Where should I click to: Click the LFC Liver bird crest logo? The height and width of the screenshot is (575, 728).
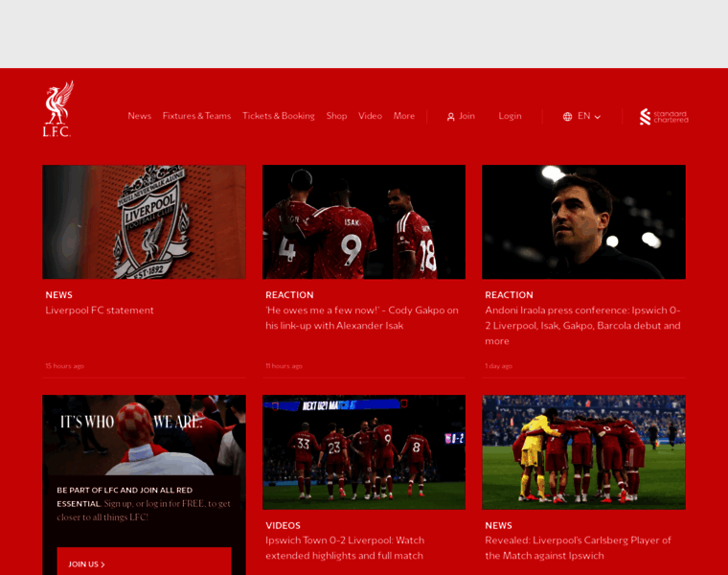(58, 109)
